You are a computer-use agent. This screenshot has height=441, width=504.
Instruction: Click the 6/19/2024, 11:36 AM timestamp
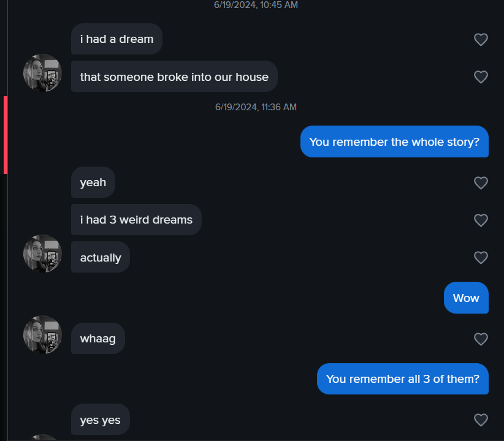click(x=256, y=107)
